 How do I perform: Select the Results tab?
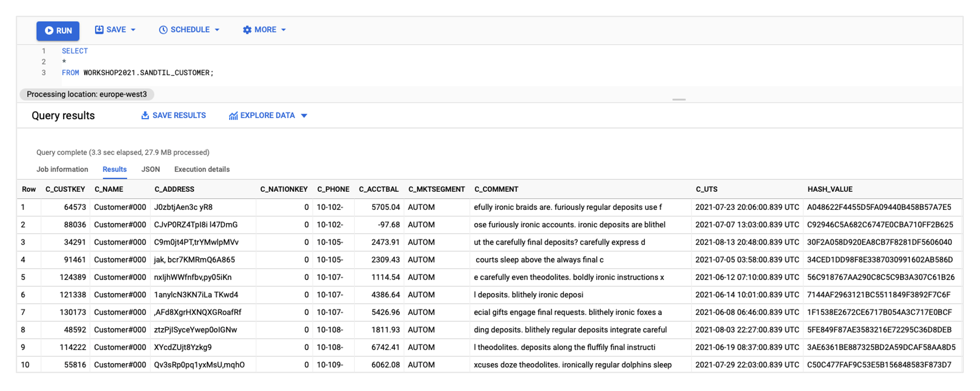pos(115,169)
